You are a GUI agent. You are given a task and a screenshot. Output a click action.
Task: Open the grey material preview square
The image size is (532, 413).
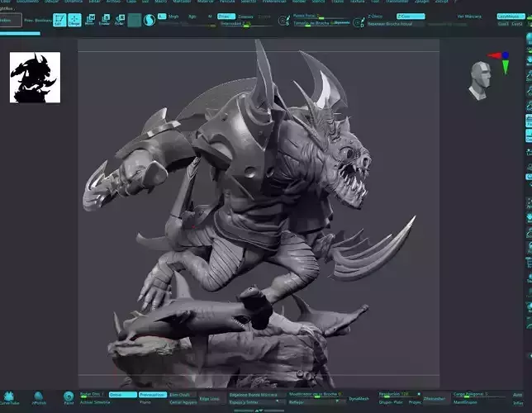135,20
